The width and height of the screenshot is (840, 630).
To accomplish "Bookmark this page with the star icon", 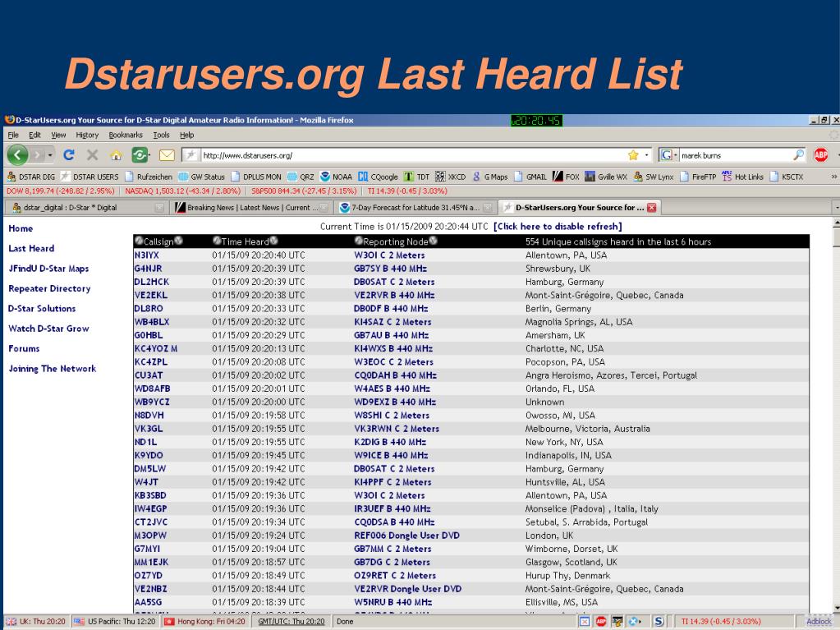I will click(x=633, y=155).
